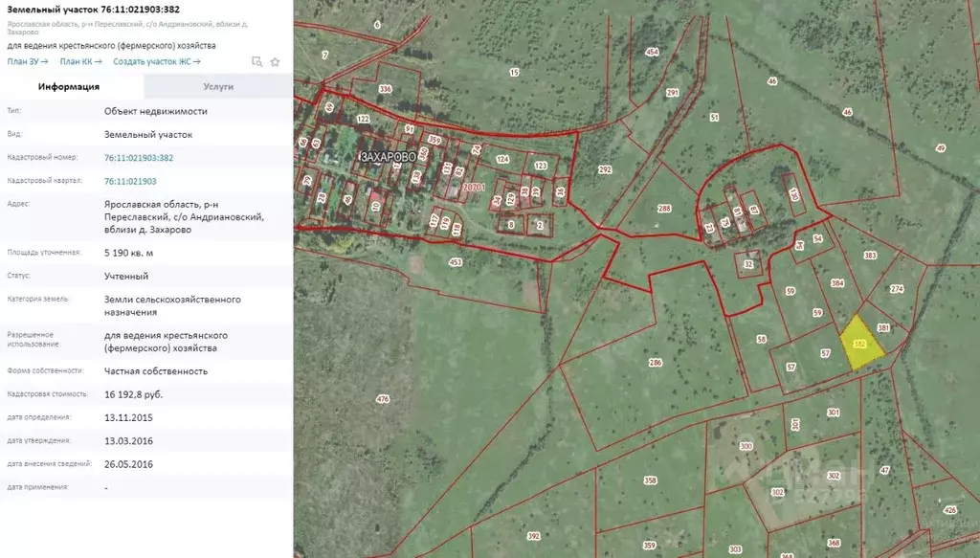The width and height of the screenshot is (980, 558).
Task: Select parcel 381 on the map
Action: point(883,327)
